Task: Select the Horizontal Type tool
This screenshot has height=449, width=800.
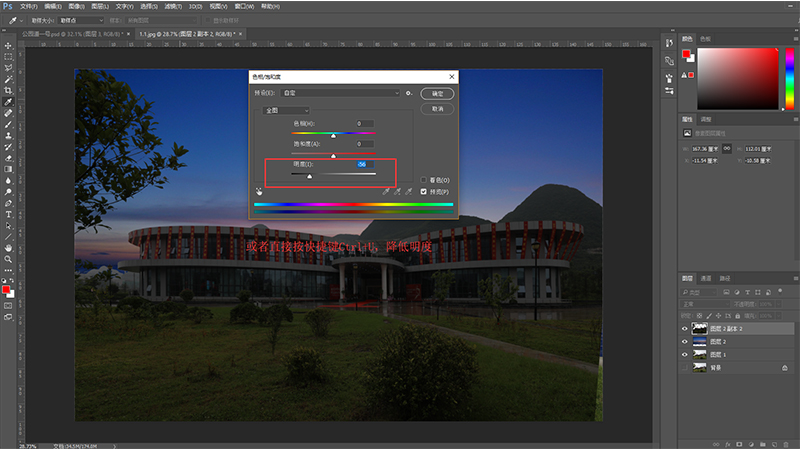Action: click(x=9, y=214)
